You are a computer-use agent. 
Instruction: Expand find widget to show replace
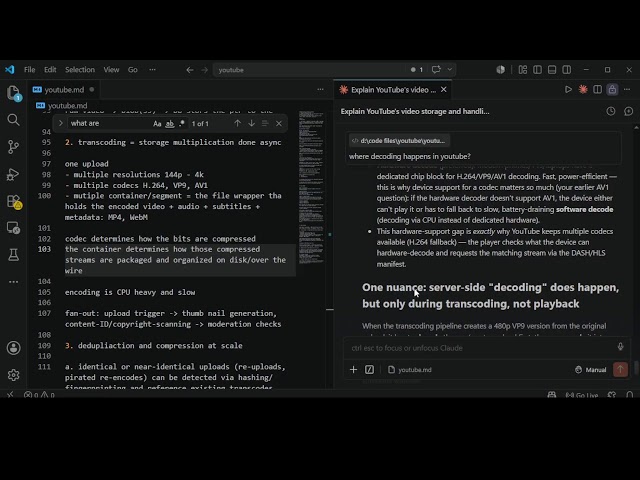click(60, 123)
